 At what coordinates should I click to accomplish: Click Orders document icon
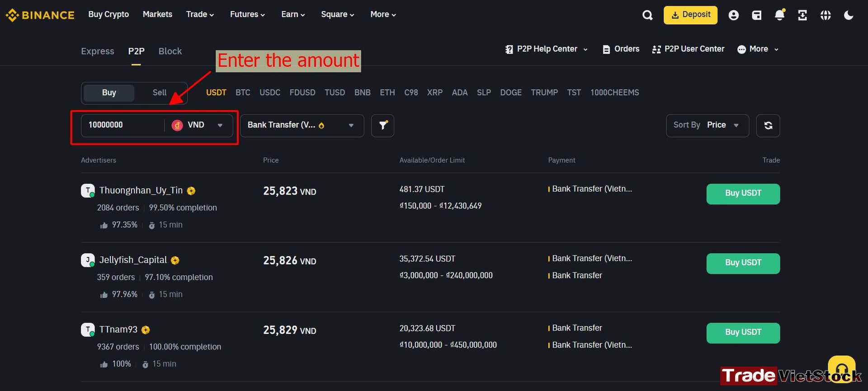click(606, 49)
